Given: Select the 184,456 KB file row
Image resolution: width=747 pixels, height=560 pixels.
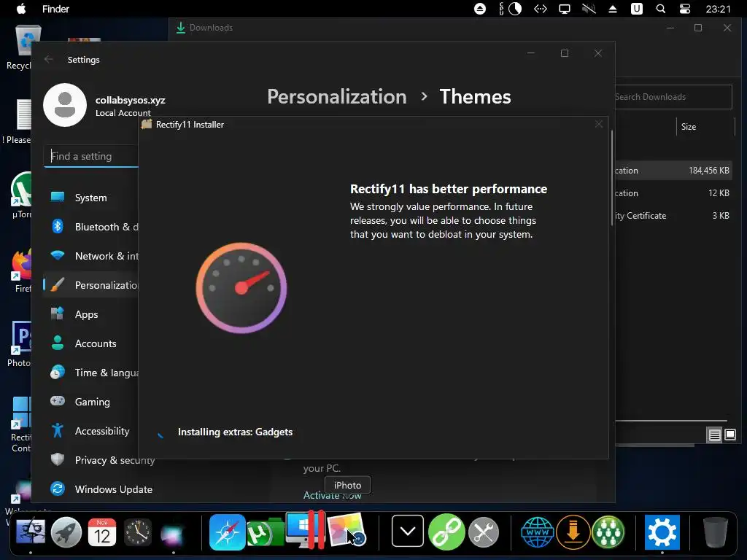Looking at the screenshot, I should (673, 170).
